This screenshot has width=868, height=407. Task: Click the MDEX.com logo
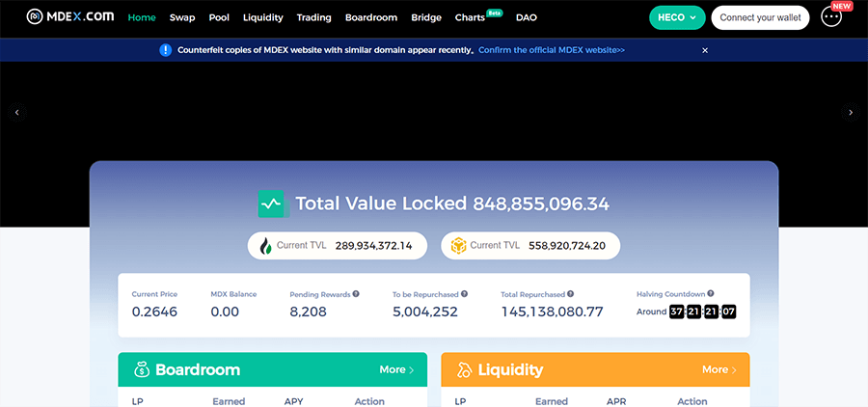(x=70, y=16)
